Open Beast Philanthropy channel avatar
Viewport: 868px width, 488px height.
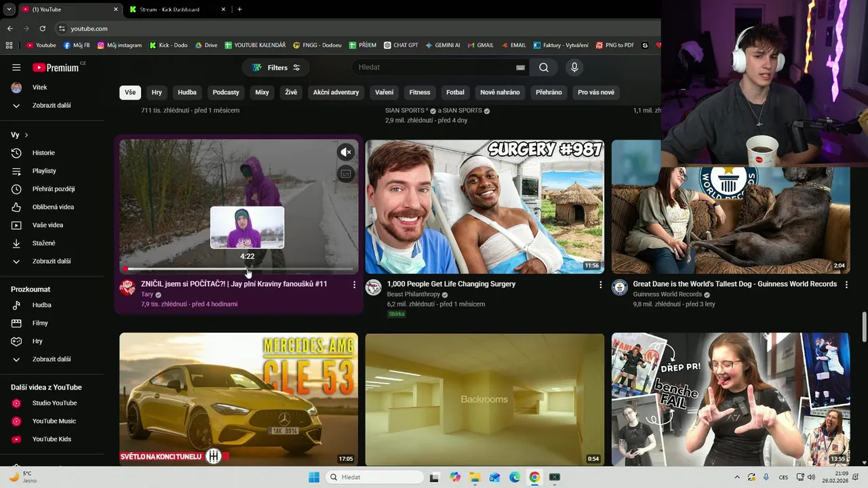374,287
